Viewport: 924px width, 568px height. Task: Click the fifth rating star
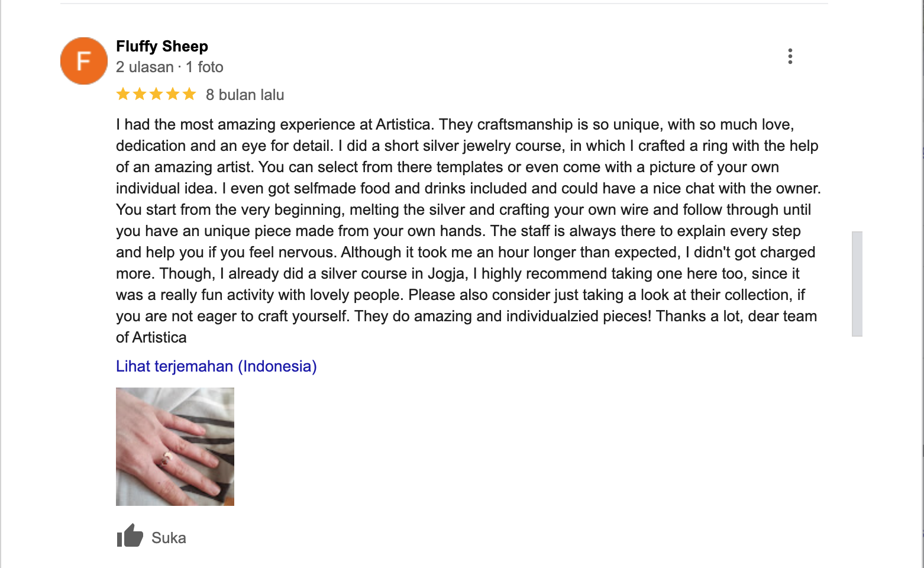189,94
